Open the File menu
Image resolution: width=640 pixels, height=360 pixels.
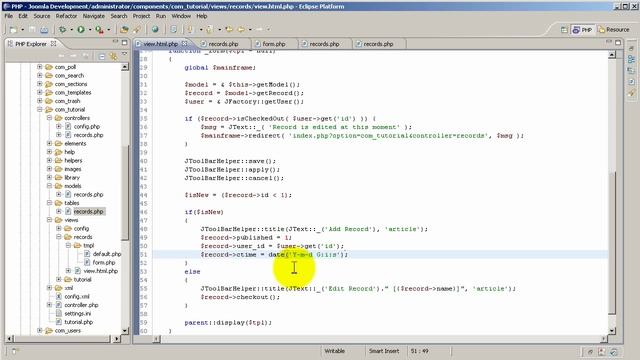[9, 16]
